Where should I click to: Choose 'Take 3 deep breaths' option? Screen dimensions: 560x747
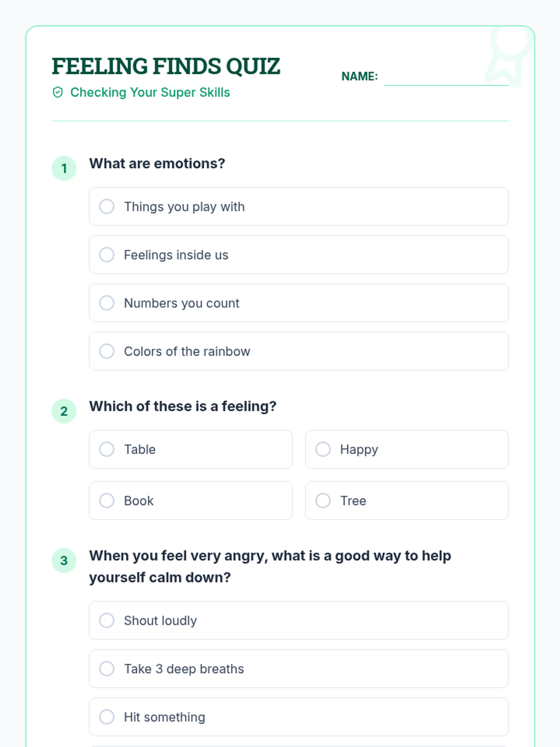[299, 669]
